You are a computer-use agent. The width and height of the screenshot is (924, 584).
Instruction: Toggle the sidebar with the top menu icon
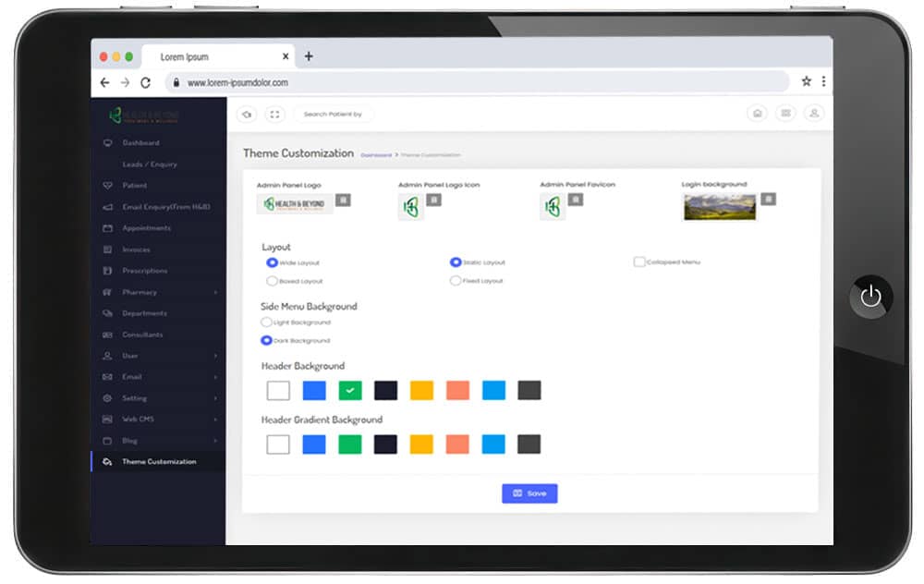(247, 115)
